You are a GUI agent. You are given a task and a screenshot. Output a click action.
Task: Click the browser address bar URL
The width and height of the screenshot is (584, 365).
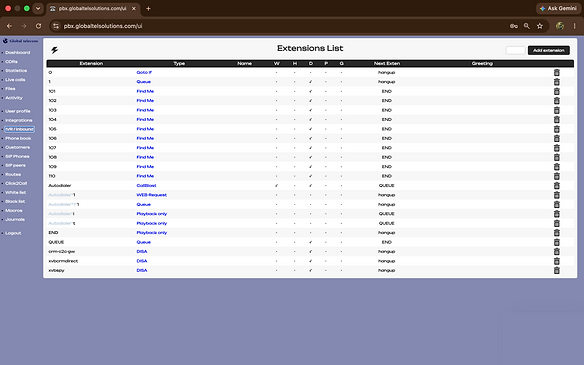point(103,26)
